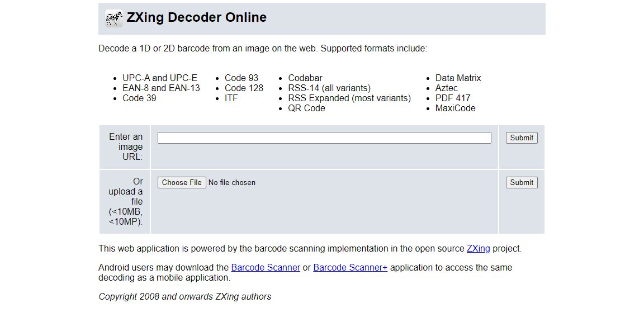Follow the Barcode Scanner+ link
The width and height of the screenshot is (644, 322).
[351, 267]
